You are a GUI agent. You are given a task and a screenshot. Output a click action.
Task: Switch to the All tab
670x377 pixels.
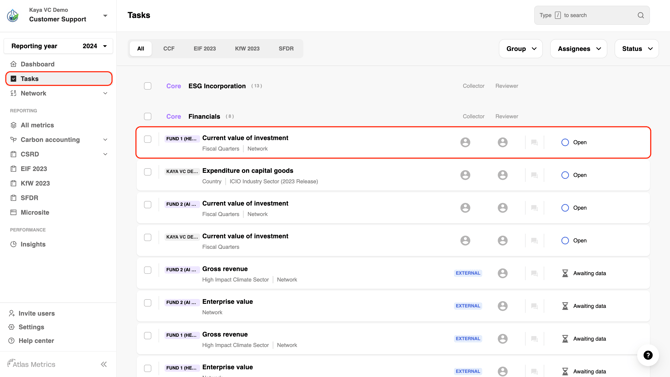pos(141,49)
